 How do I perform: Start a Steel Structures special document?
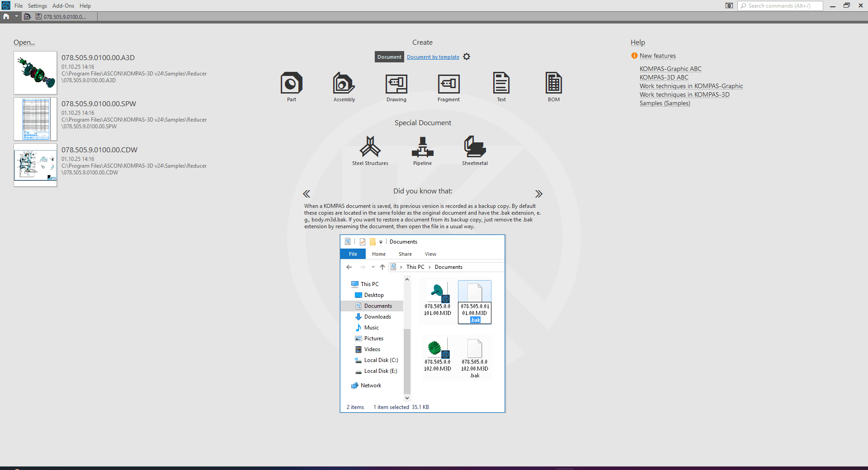coord(370,151)
